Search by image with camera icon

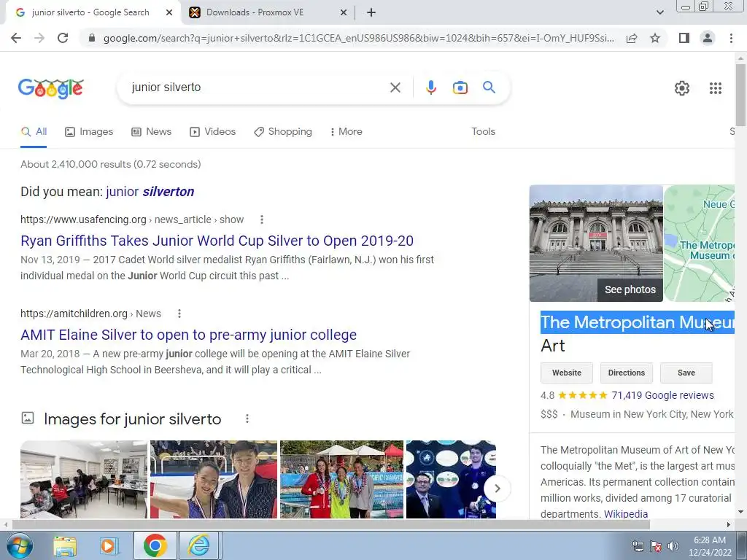click(460, 87)
